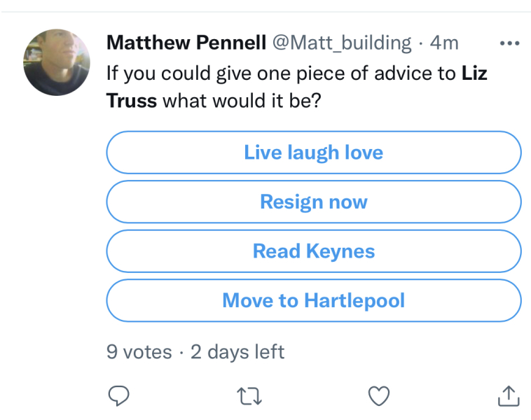Viewport: 531px width, 420px height.
Task: Select the "Resign now" poll option
Action: tap(313, 202)
